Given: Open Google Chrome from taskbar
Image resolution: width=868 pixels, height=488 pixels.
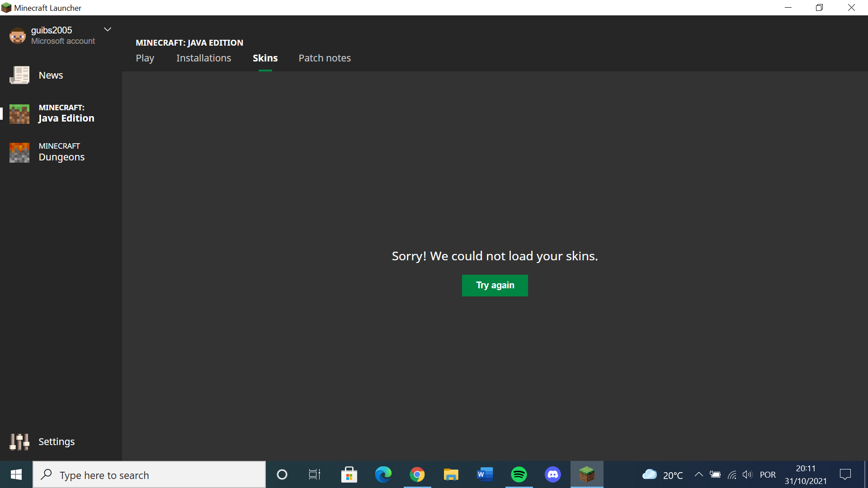Looking at the screenshot, I should (417, 474).
